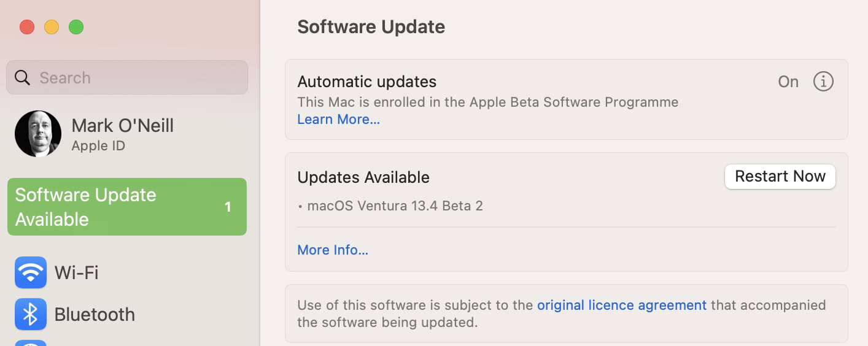
Task: Select the Software Update Available sidebar item
Action: (x=117, y=207)
